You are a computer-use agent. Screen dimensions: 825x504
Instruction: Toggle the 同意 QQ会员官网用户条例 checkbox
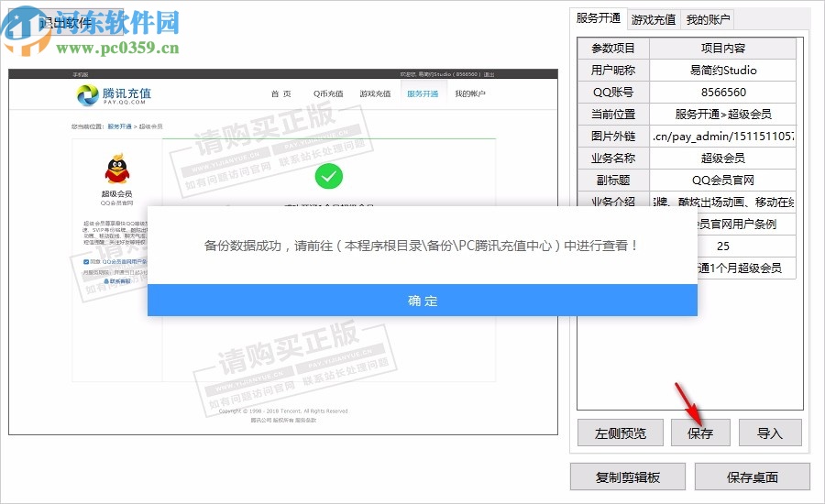(86, 261)
